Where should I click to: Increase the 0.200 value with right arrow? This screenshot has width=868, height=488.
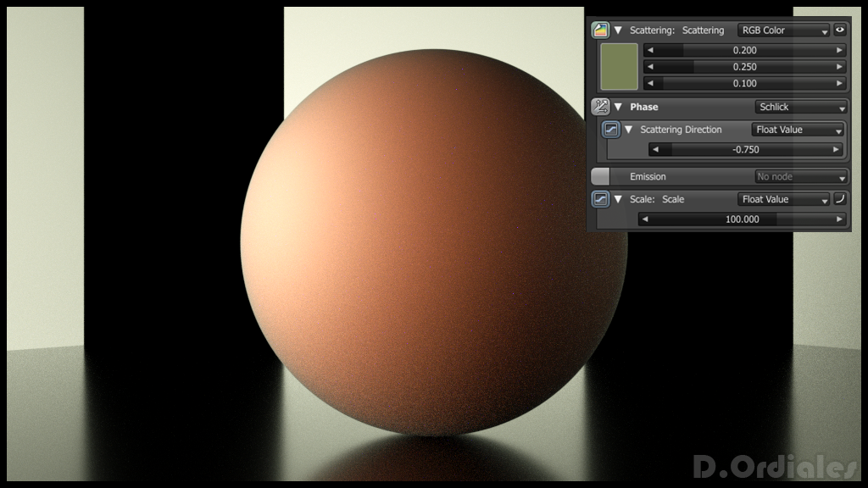(839, 50)
